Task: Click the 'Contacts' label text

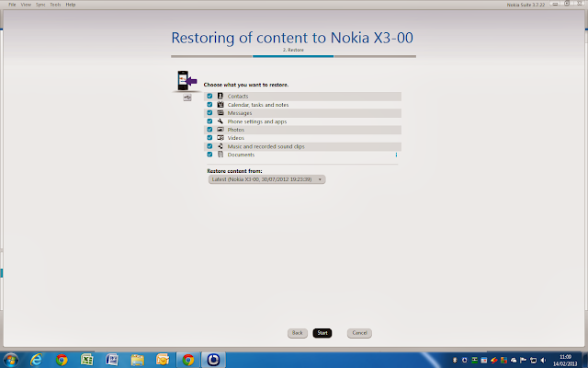Action: pos(238,96)
